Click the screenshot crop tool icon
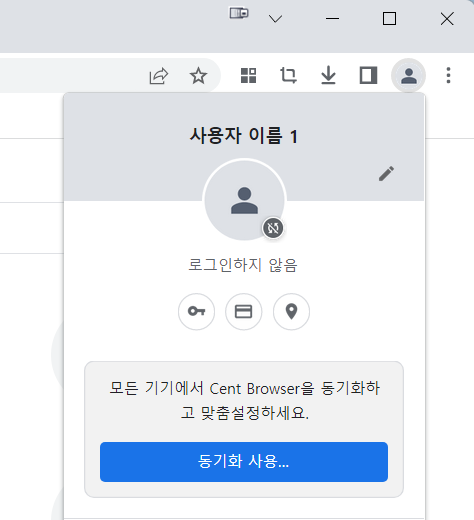The height and width of the screenshot is (520, 474). point(288,75)
